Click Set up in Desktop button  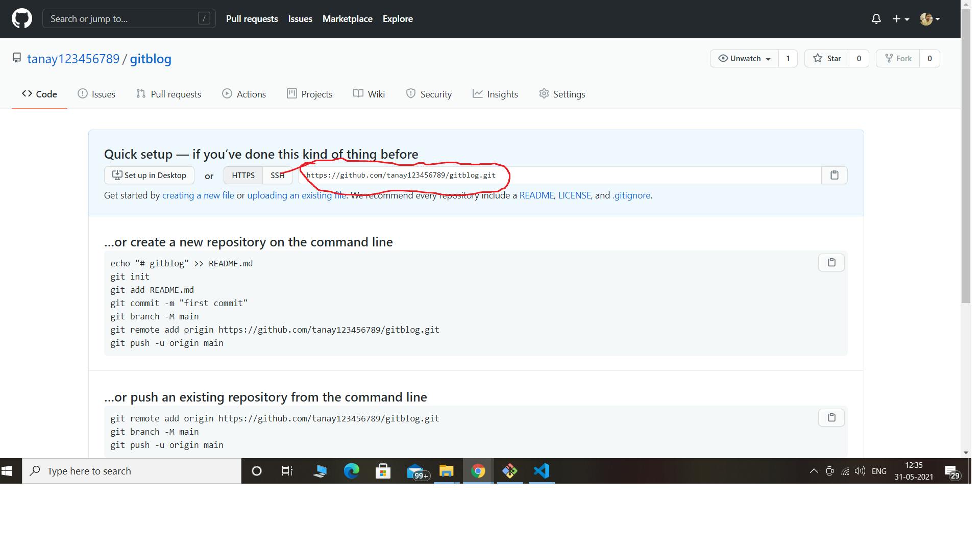pyautogui.click(x=149, y=175)
